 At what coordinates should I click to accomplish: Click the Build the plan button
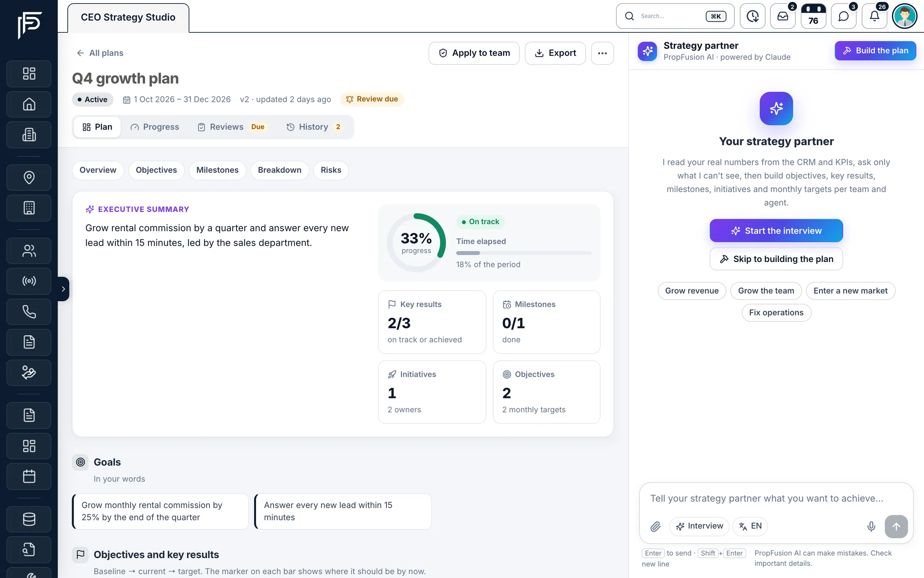[875, 50]
